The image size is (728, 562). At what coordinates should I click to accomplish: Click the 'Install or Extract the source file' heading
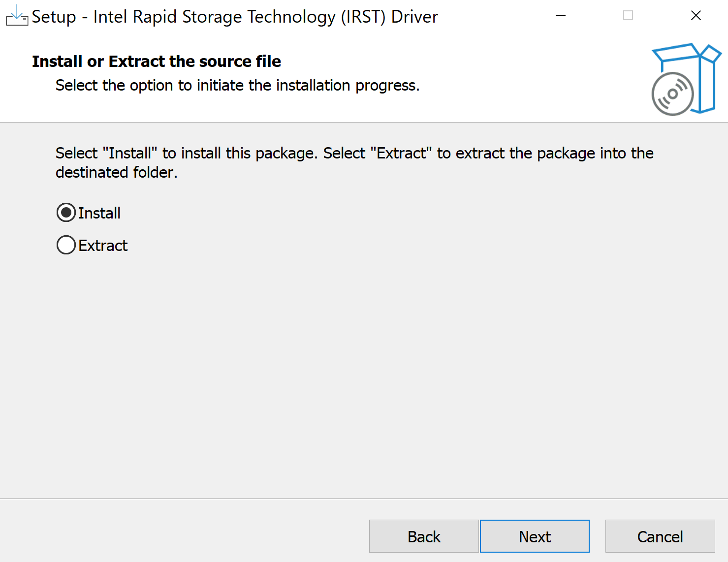(157, 62)
